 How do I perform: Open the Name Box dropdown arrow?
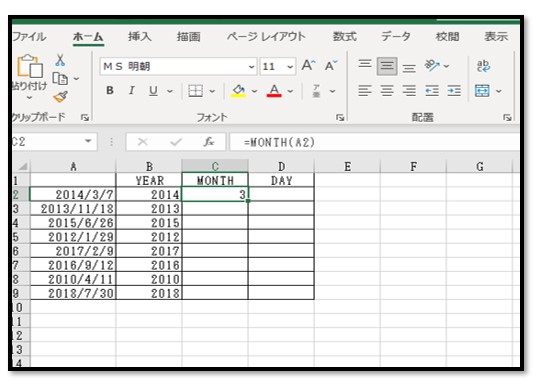(x=88, y=141)
